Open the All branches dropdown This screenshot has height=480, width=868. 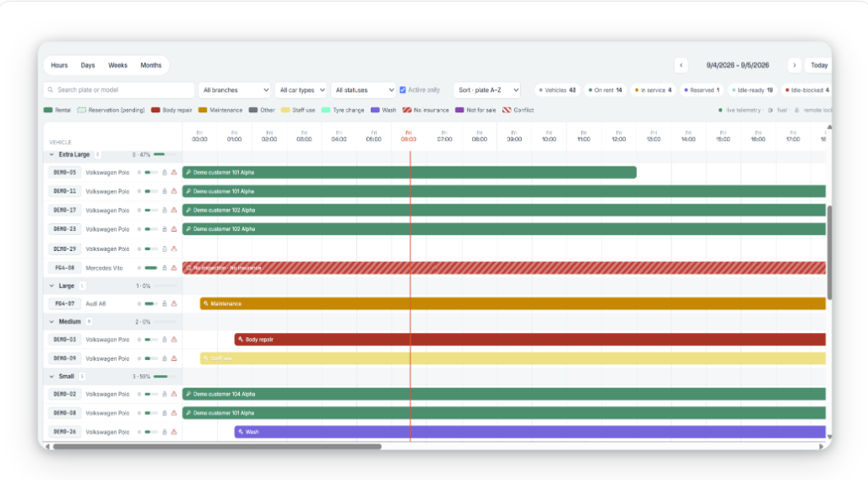click(235, 90)
